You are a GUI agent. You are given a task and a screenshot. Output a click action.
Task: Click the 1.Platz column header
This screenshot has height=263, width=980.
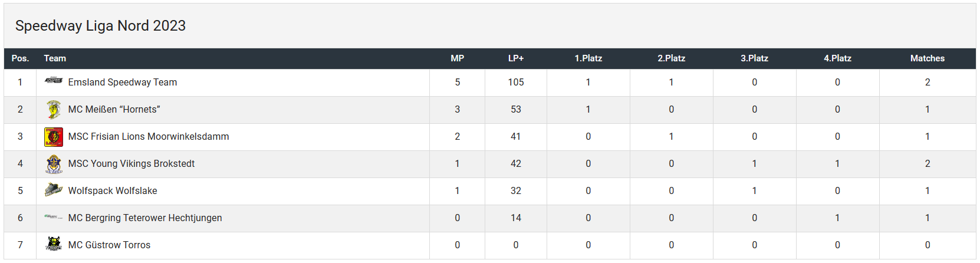coord(588,58)
